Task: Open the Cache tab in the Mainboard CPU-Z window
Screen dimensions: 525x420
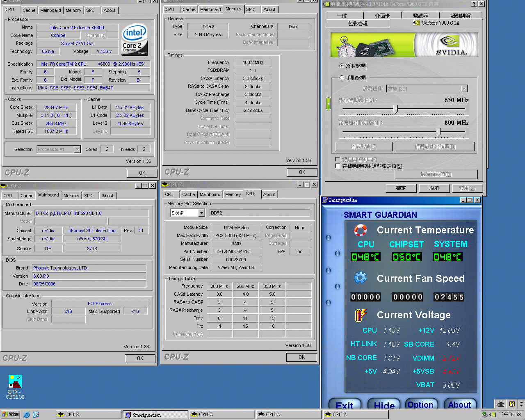Action: click(x=27, y=196)
